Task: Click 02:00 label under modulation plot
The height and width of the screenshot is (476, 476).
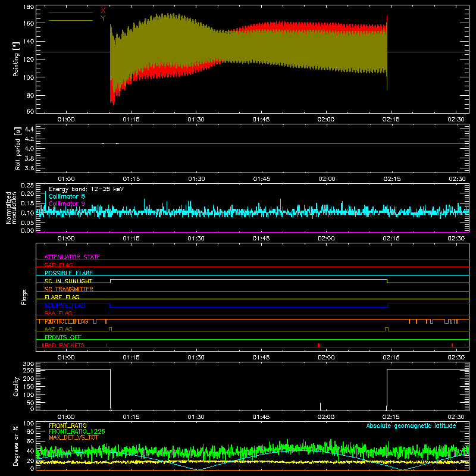Action: pyautogui.click(x=326, y=239)
